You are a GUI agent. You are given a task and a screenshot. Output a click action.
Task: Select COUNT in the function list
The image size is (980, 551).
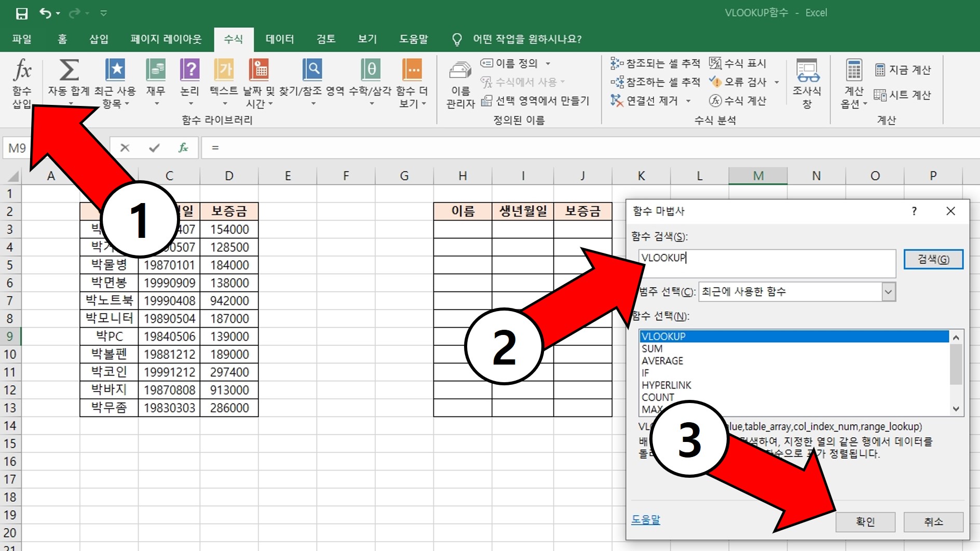(x=794, y=397)
